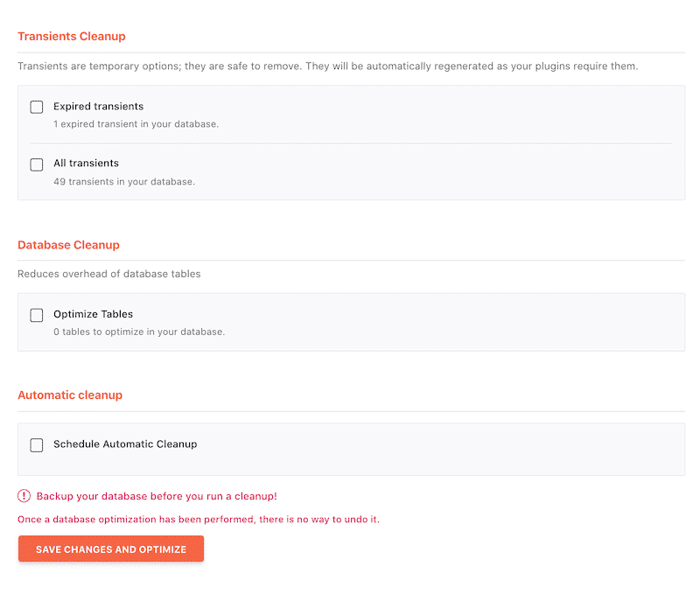The width and height of the screenshot is (700, 594).
Task: Enable the Expired transients checkbox
Action: pyautogui.click(x=35, y=107)
